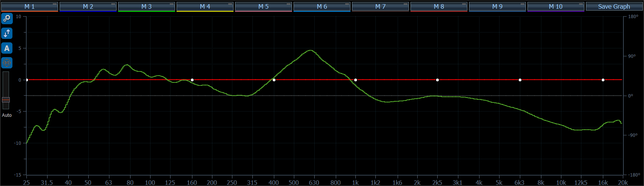This screenshot has height=186, width=644.
Task: Click the small indicator on M 1
Action: click(x=55, y=4)
